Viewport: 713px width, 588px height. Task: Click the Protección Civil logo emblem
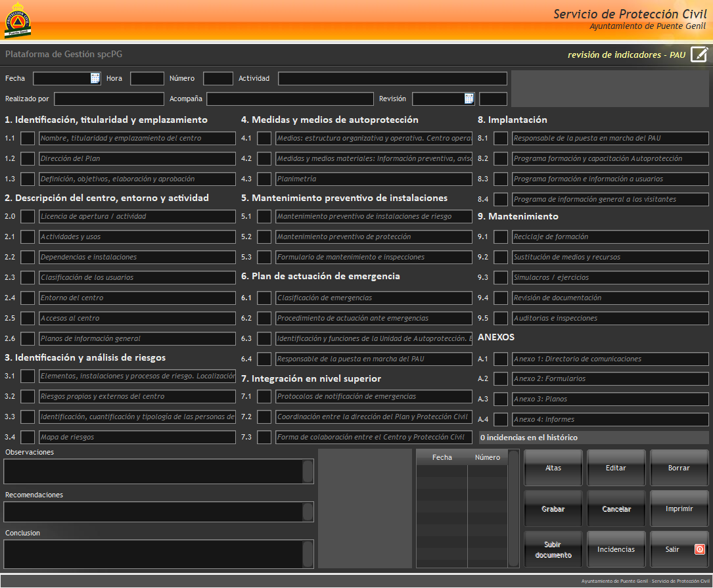pyautogui.click(x=17, y=20)
